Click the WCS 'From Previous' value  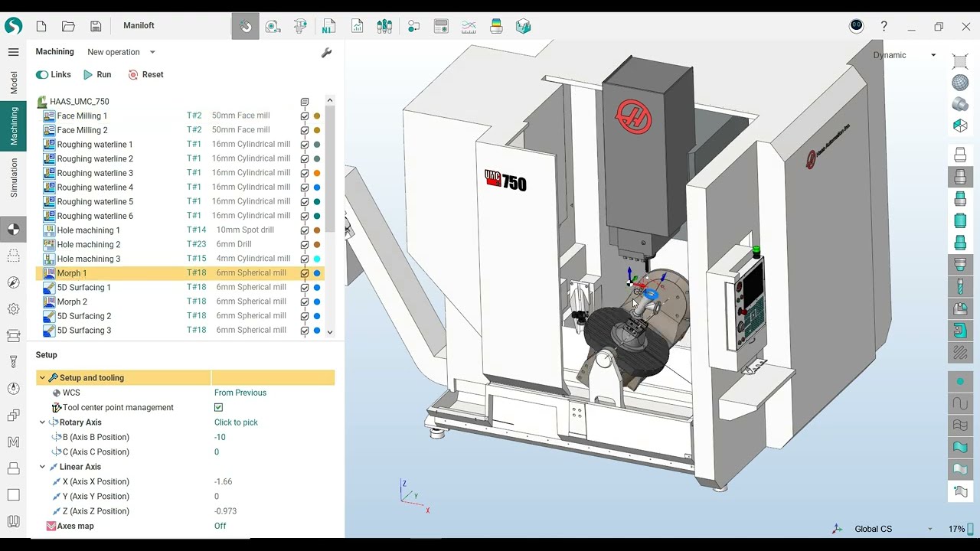(240, 393)
